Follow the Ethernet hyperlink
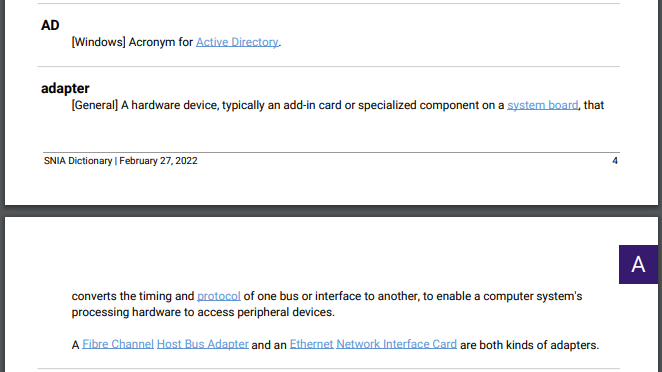 pyautogui.click(x=311, y=344)
